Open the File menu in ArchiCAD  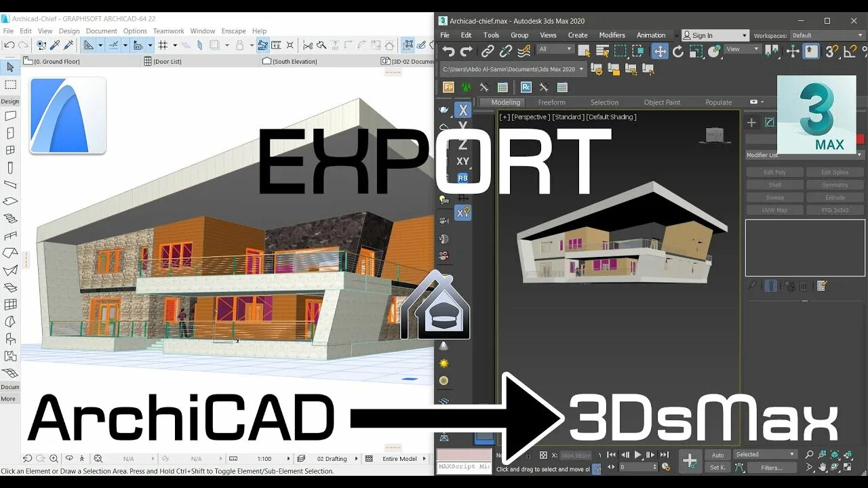(x=8, y=31)
